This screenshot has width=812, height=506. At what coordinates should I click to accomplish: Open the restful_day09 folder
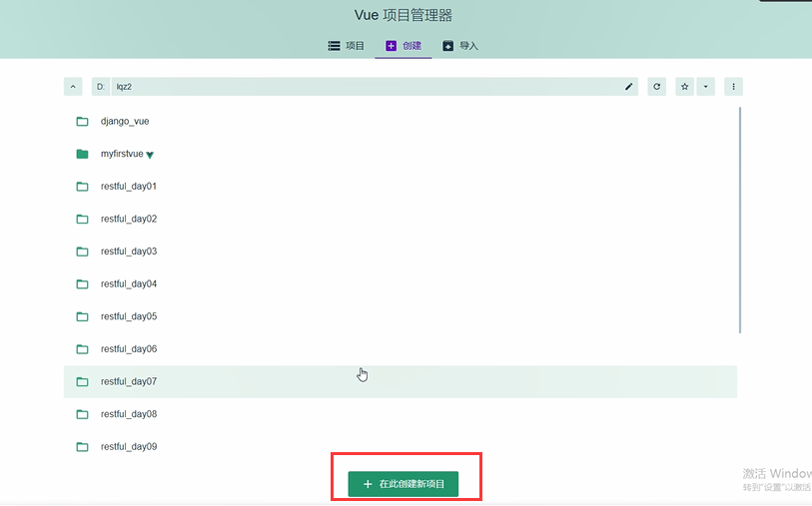401,447
